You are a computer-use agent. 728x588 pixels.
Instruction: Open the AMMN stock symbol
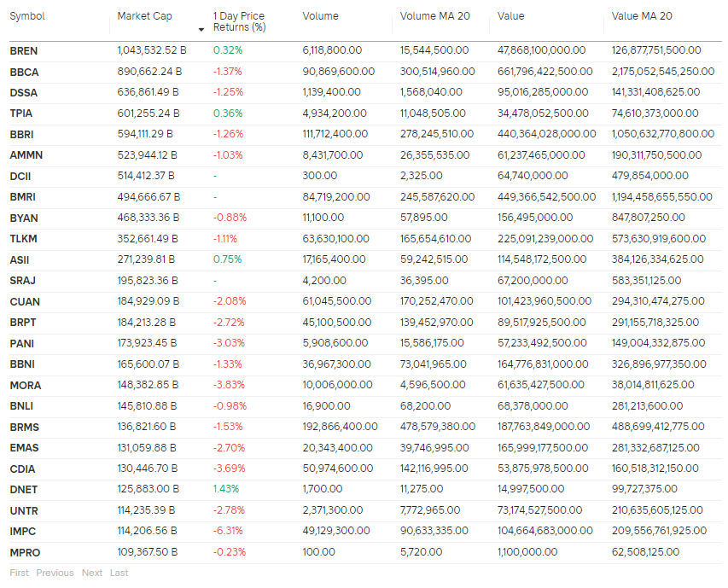(26, 155)
